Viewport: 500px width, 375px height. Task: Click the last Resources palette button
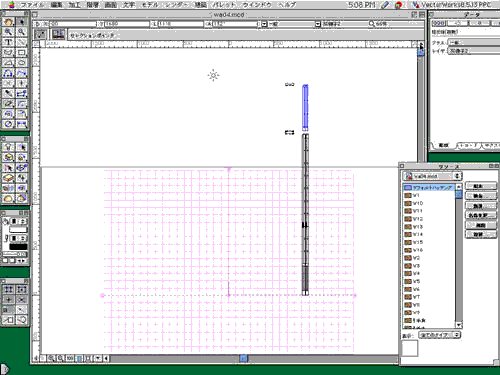pos(480,235)
